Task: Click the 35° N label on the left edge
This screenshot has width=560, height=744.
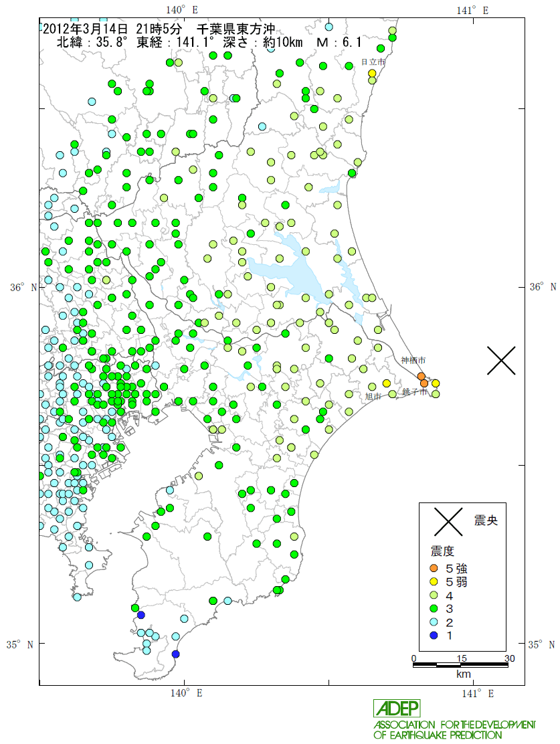Action: (x=20, y=645)
